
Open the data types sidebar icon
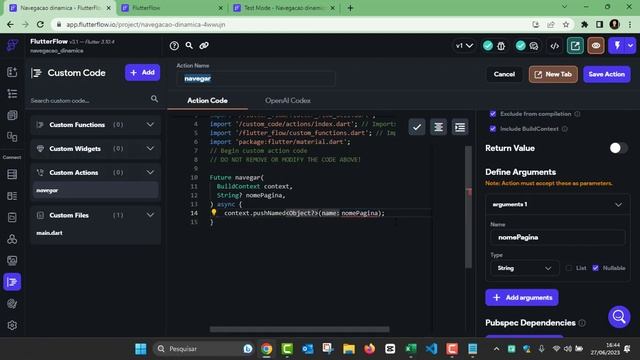pos(12,196)
